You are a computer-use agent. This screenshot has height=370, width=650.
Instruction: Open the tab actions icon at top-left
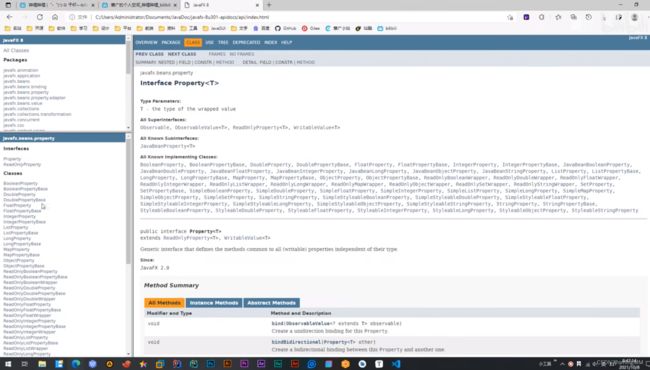click(8, 5)
